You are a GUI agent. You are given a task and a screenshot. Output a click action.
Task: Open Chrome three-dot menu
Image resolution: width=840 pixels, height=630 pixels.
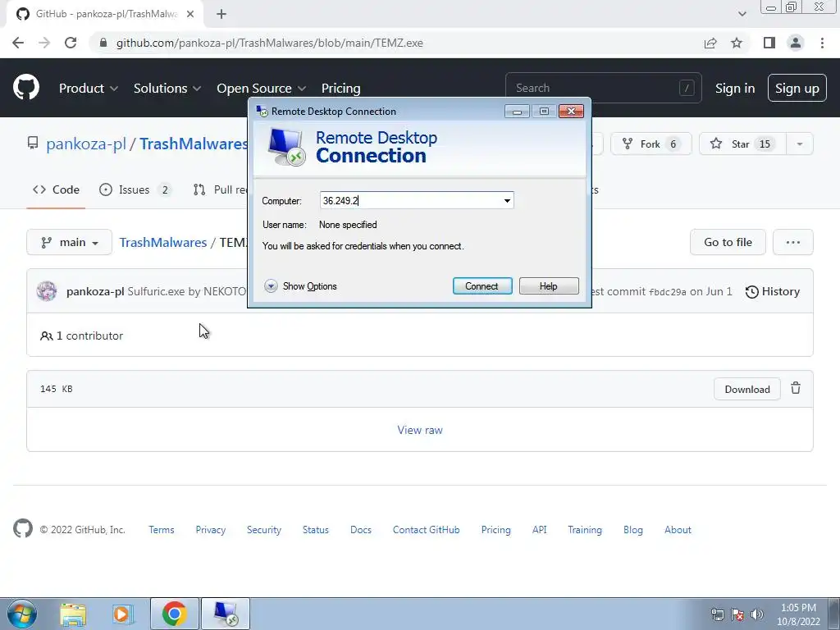[822, 43]
